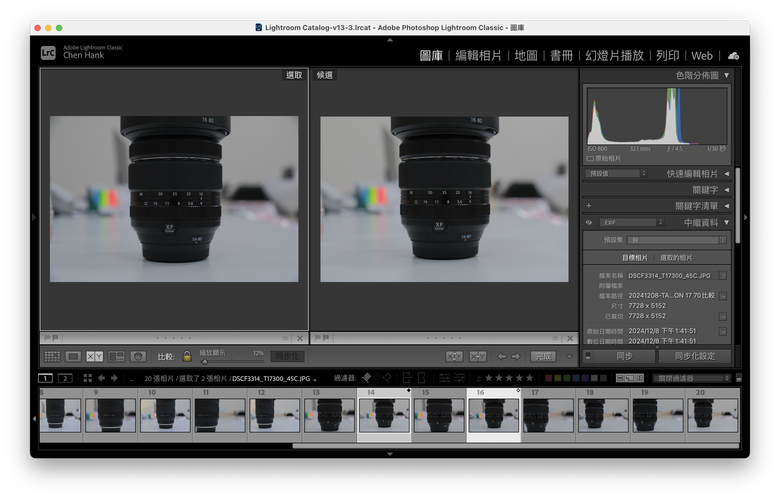This screenshot has width=780, height=498.
Task: Go back with filmstrip left arrow
Action: point(101,378)
